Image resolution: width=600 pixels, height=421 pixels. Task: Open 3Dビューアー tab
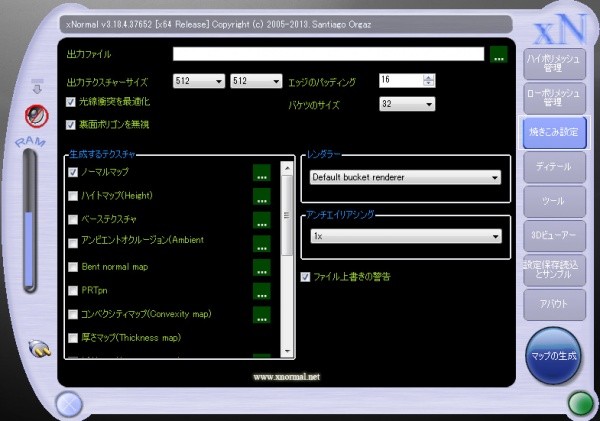coord(554,236)
